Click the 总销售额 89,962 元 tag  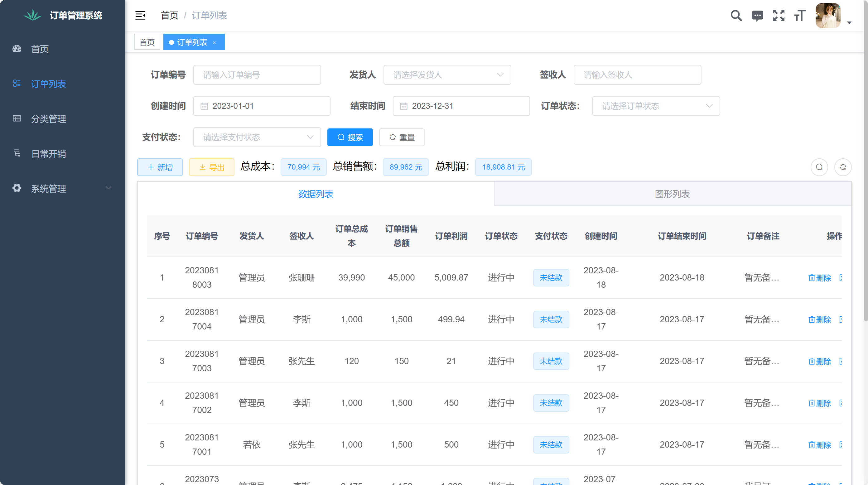(406, 167)
